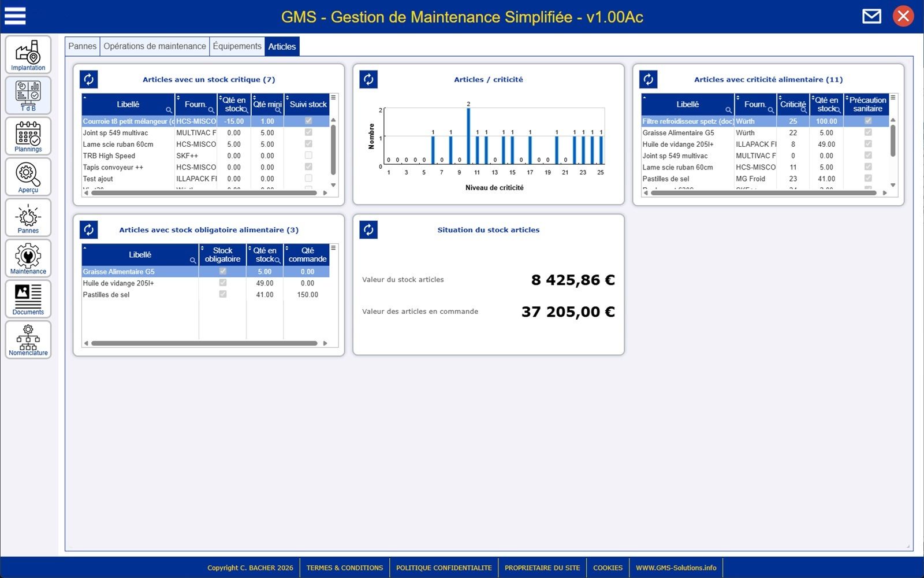924x578 pixels.
Task: Toggle Précaution sanitaire checkbox for Graisse Alimentaire G5
Action: click(868, 132)
